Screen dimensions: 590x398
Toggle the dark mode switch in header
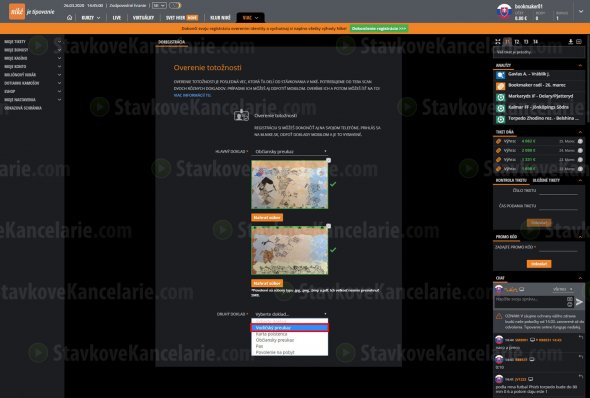175,5
